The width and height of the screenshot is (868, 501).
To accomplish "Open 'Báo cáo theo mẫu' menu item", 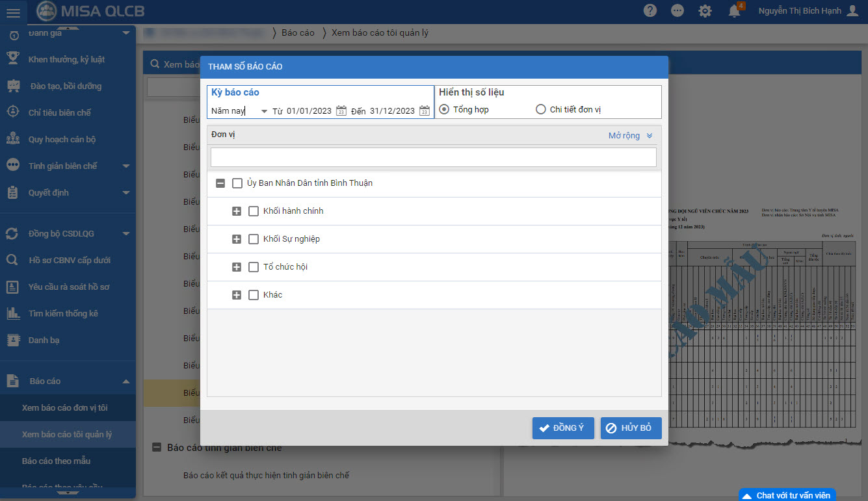I will coord(56,461).
